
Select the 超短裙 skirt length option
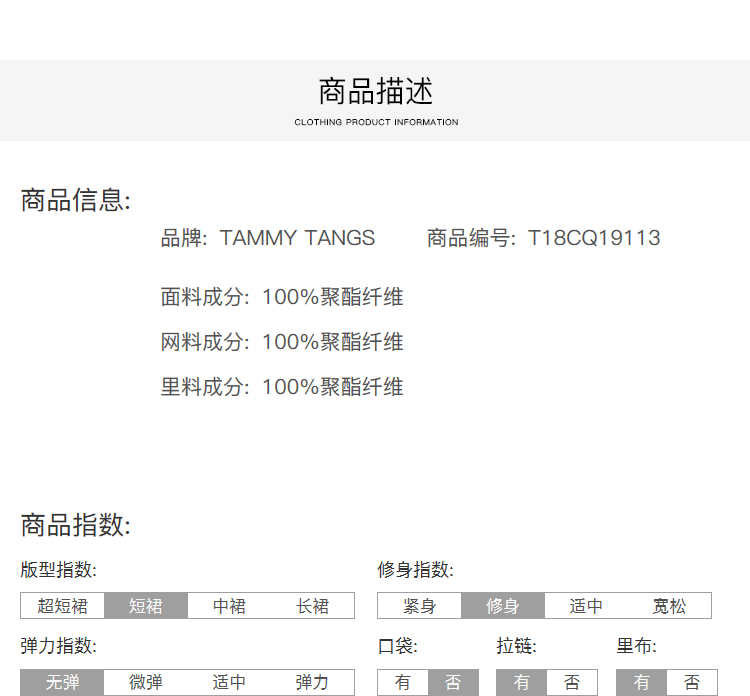click(62, 606)
